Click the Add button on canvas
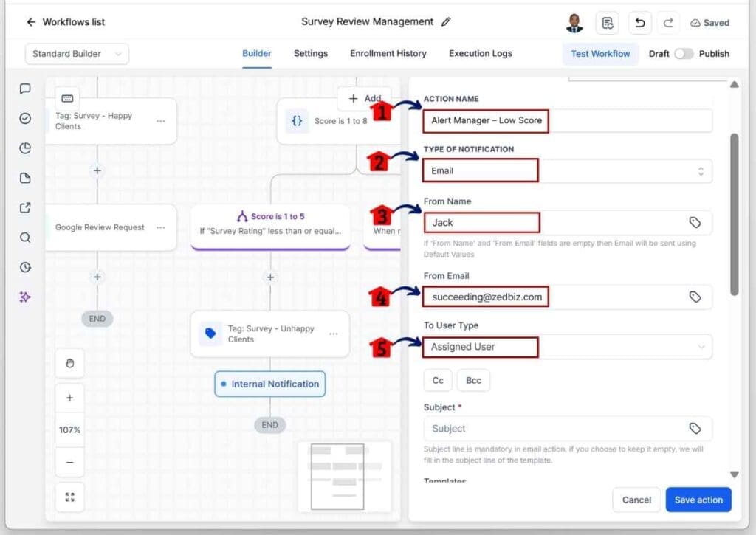The width and height of the screenshot is (756, 535). tap(364, 98)
